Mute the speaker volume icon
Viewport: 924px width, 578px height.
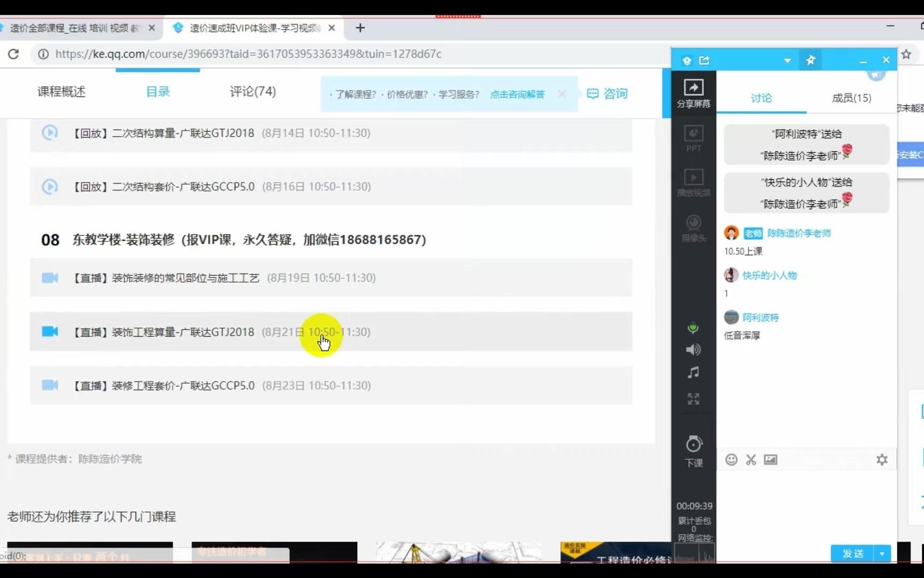(x=693, y=349)
